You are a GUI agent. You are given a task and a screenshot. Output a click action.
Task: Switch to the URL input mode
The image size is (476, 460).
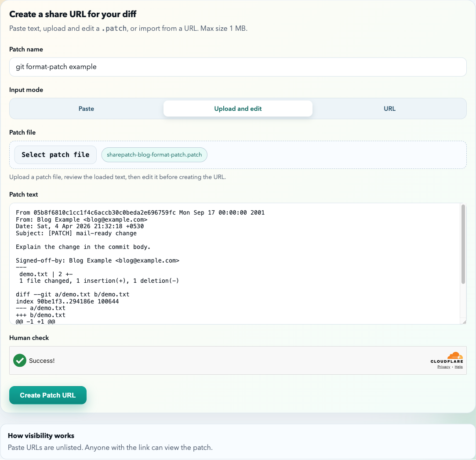coord(389,108)
